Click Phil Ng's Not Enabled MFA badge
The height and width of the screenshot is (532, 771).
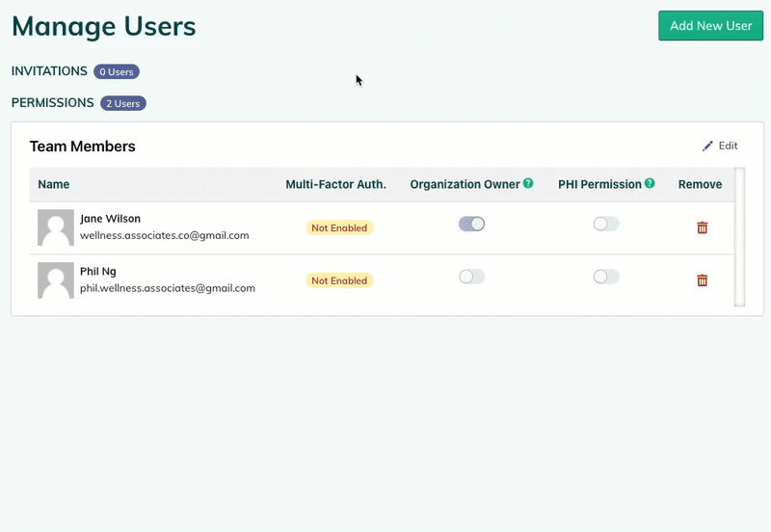pyautogui.click(x=339, y=280)
